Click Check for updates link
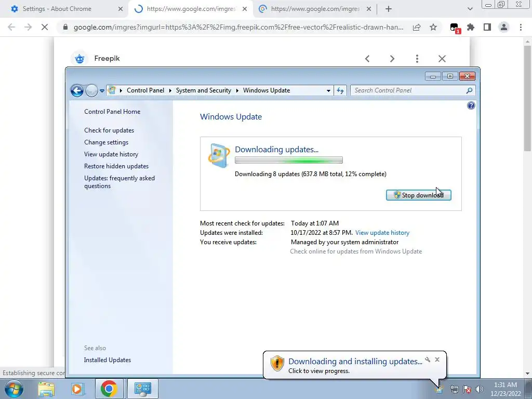 pos(109,130)
